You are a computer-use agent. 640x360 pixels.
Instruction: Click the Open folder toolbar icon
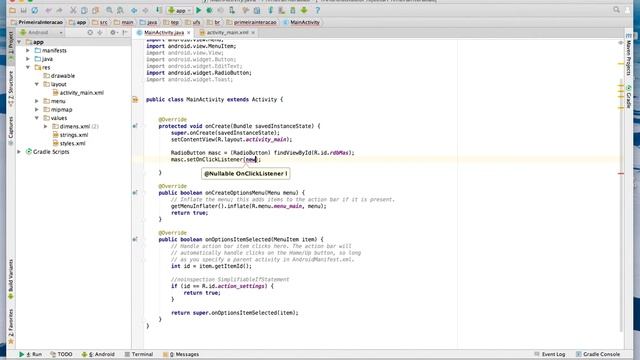click(x=12, y=10)
